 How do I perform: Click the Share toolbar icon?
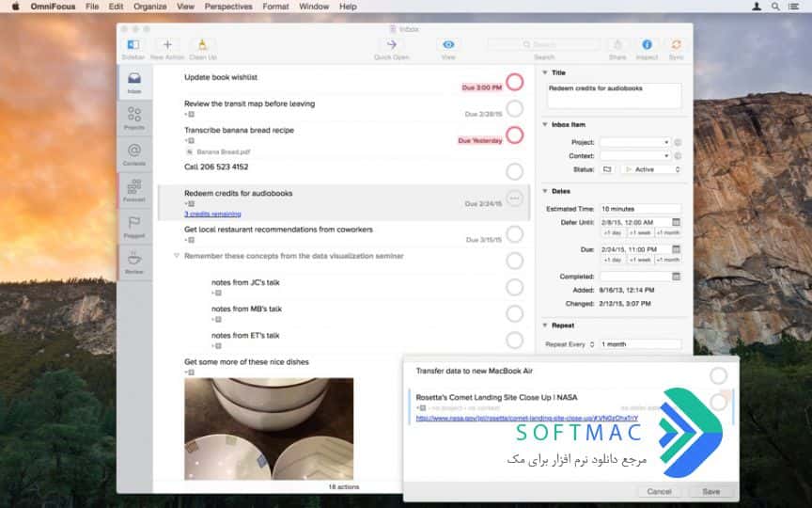(617, 45)
